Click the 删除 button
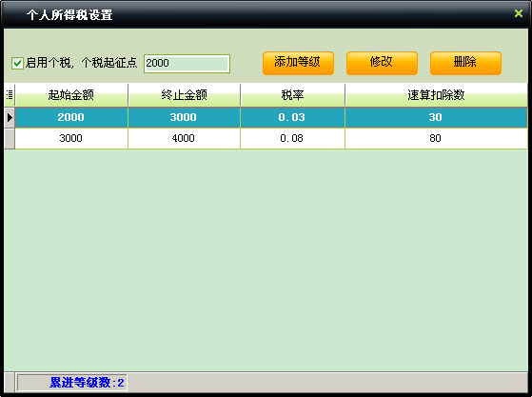Screen dimensions: 532x397 coord(465,63)
